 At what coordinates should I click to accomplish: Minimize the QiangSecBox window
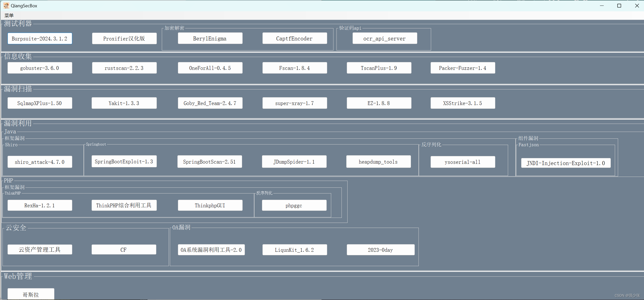602,6
